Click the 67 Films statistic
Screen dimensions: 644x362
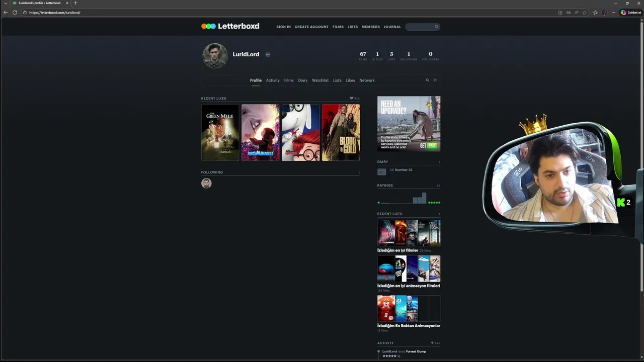point(363,56)
